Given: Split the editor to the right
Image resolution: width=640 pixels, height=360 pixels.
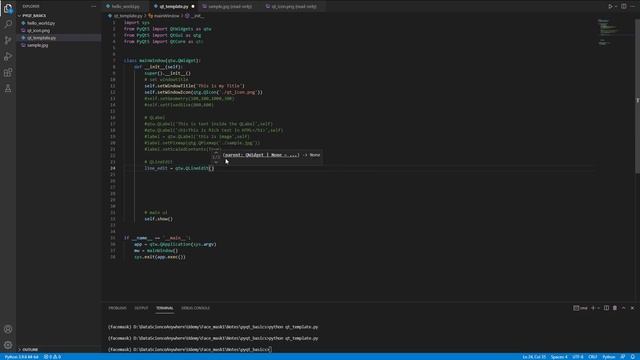Looking at the screenshot, I should pyautogui.click(x=624, y=7).
